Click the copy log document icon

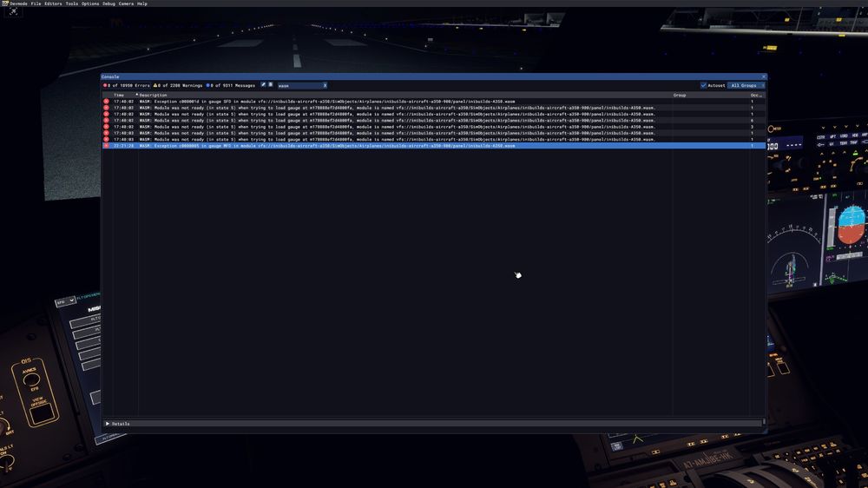270,85
